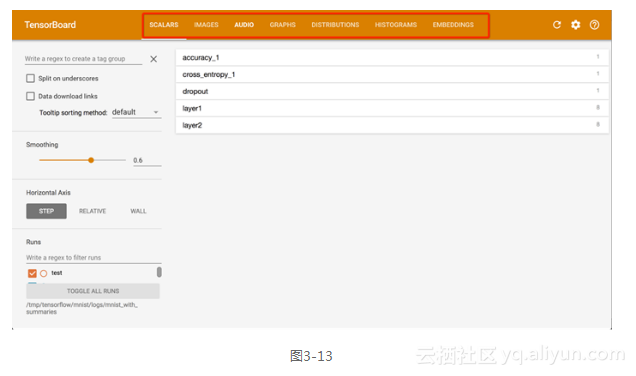
Task: Click the logdir path text /tmp/tensorflow/mnist/logs
Action: point(82,308)
